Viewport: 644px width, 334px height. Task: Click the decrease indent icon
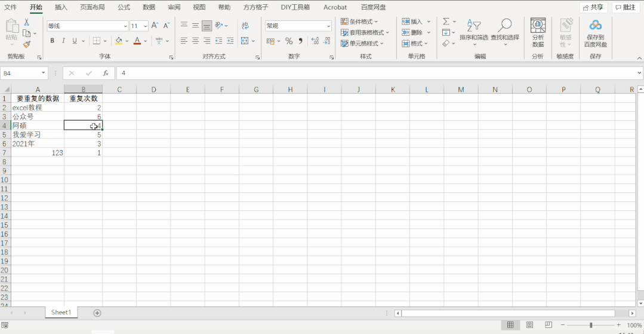pos(218,41)
